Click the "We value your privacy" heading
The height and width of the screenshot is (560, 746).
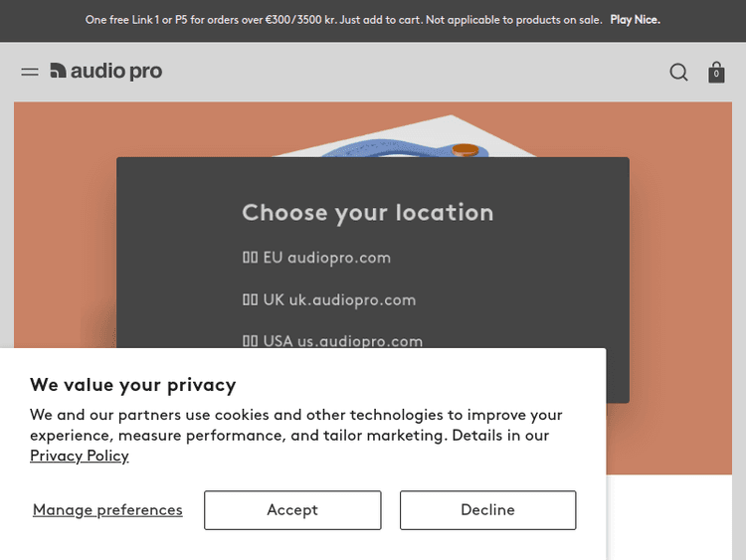[x=133, y=385]
